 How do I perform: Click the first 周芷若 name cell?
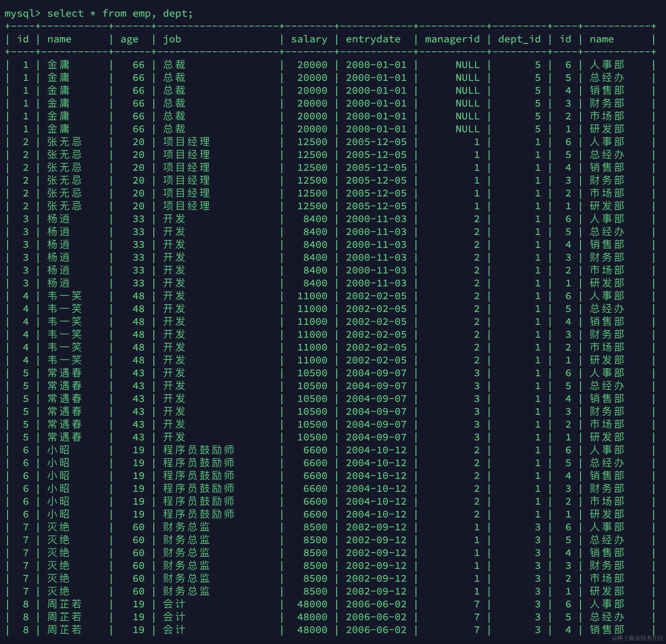tap(64, 604)
